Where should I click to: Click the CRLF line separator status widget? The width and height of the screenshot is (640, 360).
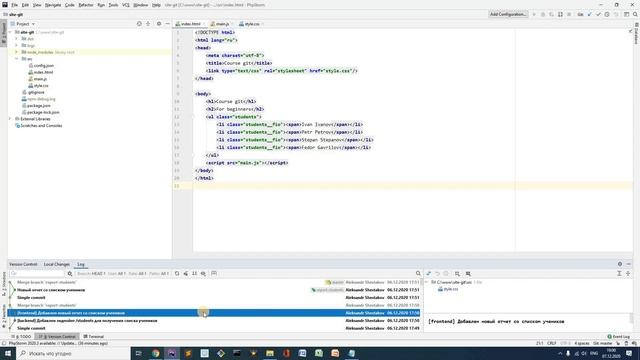(551, 343)
